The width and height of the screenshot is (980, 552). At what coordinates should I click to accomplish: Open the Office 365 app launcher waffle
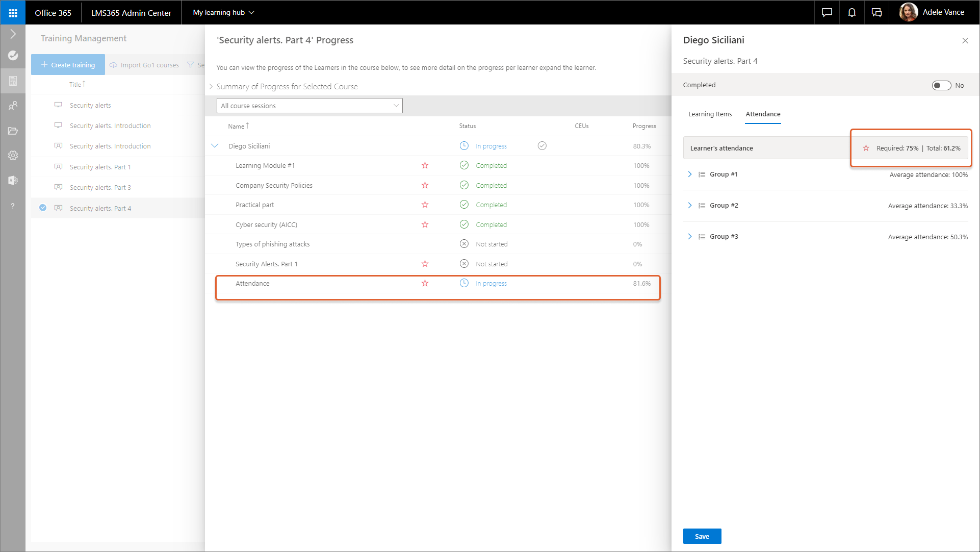pyautogui.click(x=13, y=12)
